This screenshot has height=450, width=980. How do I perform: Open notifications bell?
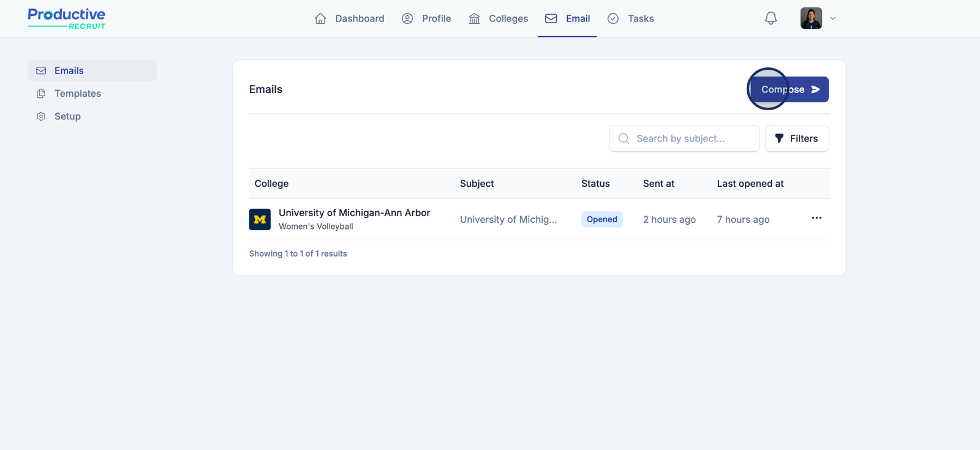771,18
